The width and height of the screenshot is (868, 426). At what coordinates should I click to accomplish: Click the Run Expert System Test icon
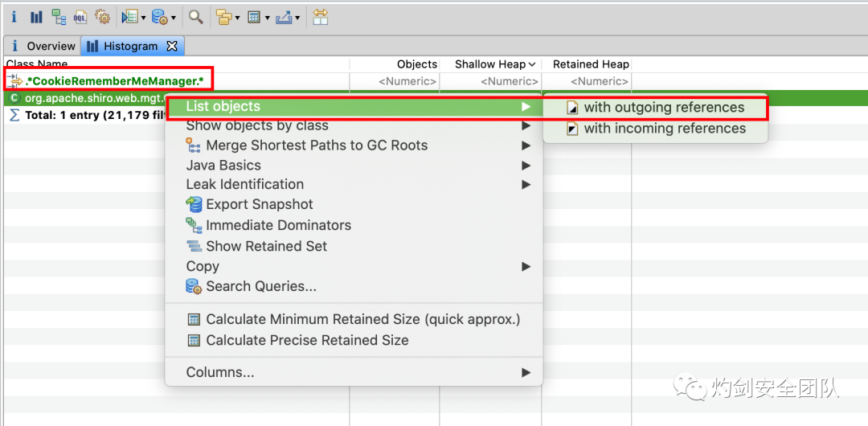click(130, 17)
